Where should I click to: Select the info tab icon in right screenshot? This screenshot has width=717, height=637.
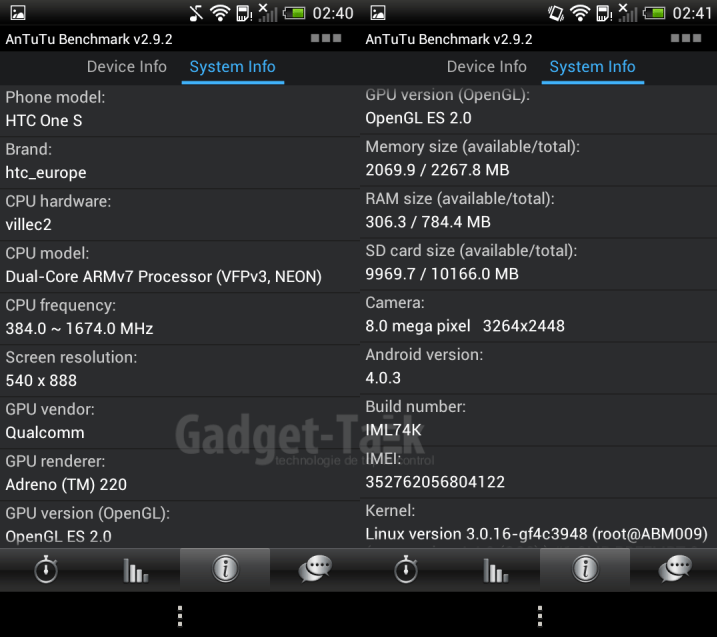[585, 569]
